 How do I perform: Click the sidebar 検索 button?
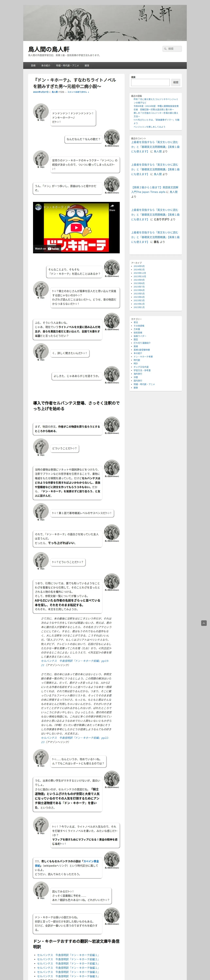(x=176, y=82)
